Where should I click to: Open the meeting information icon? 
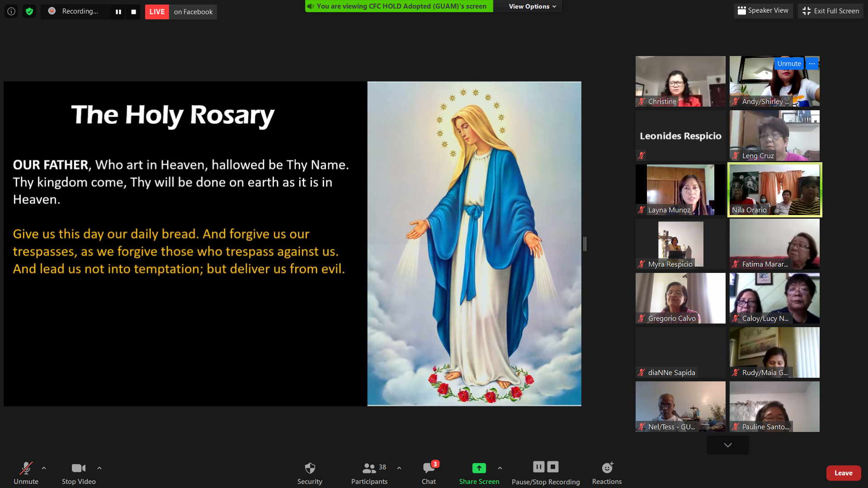11,11
